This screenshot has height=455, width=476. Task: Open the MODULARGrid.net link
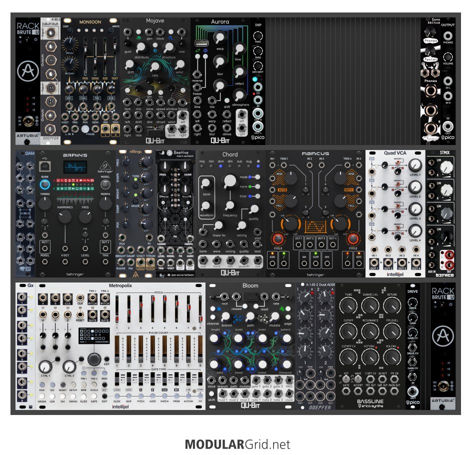(x=237, y=444)
